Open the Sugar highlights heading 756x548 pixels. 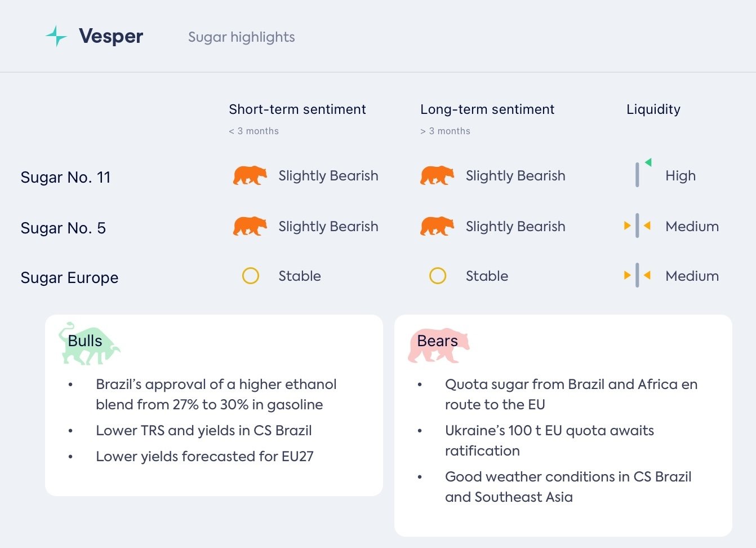tap(241, 37)
